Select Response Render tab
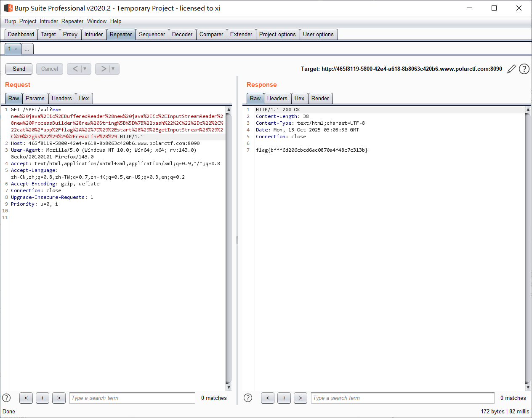 (x=320, y=99)
